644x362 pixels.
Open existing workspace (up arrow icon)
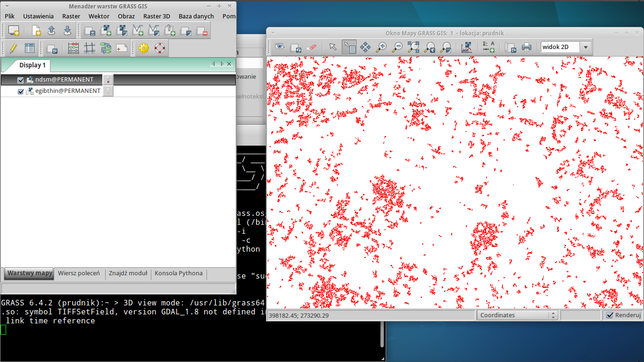pos(52,31)
